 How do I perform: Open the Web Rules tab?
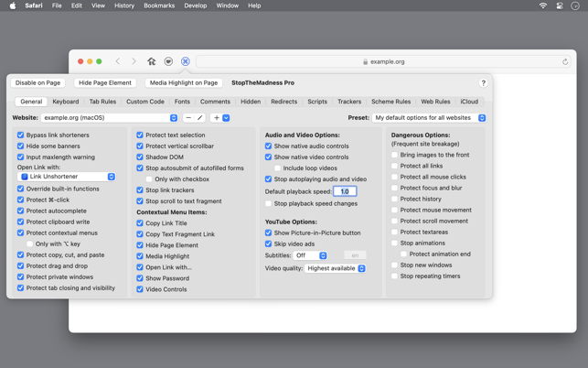[435, 102]
